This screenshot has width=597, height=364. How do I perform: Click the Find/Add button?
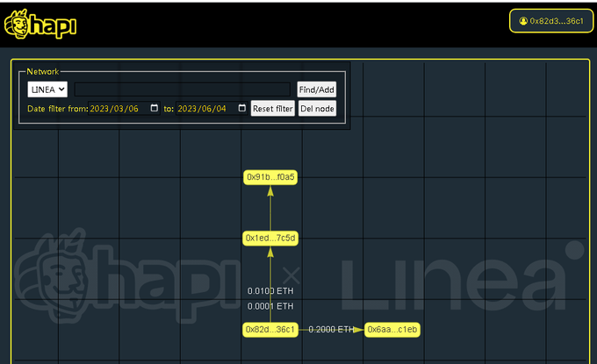(316, 89)
